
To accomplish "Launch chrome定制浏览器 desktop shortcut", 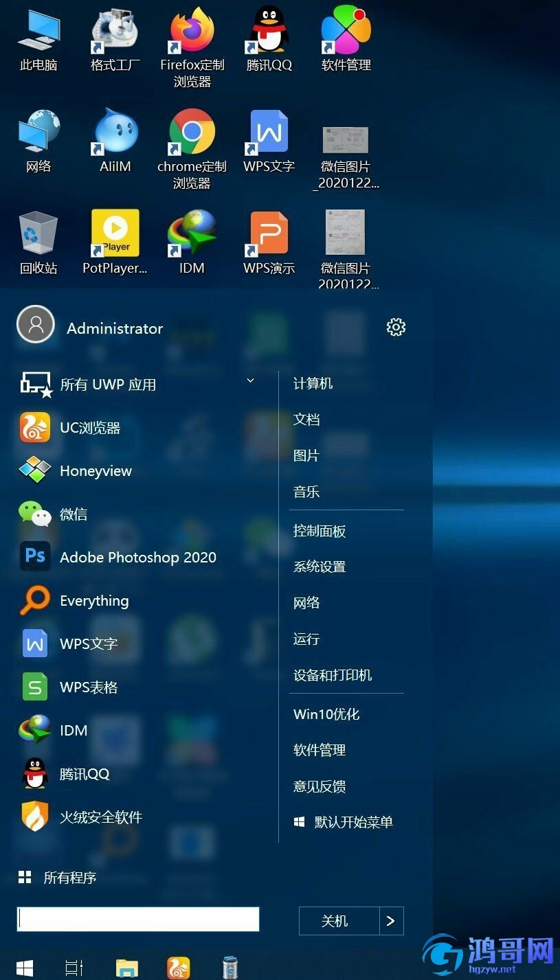I will pos(192,148).
